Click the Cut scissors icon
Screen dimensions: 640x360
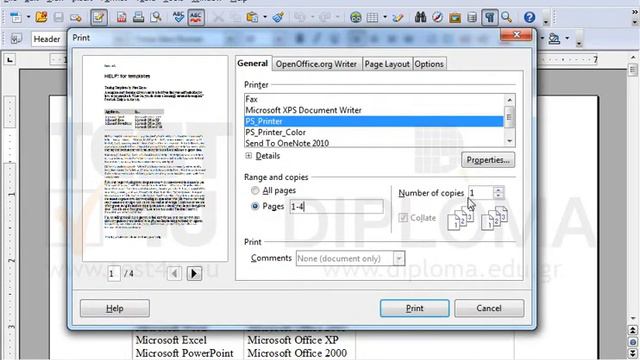[218, 17]
